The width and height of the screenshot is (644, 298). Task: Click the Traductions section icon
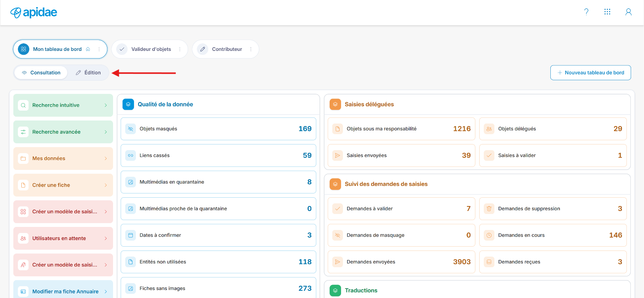(x=335, y=290)
